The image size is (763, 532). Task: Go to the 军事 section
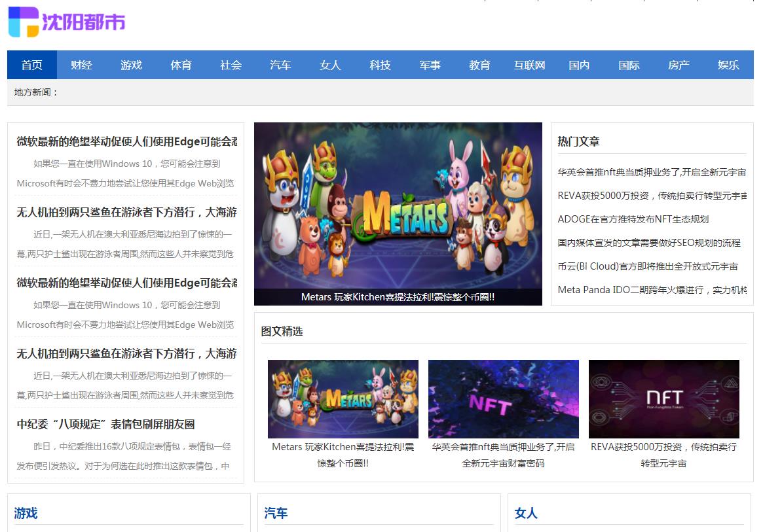pos(430,65)
